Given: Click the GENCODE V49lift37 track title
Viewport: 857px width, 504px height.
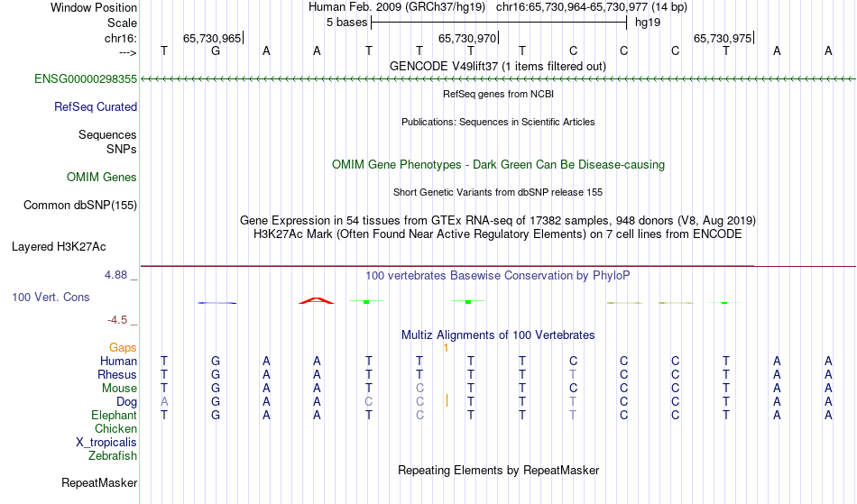Looking at the screenshot, I should click(498, 66).
